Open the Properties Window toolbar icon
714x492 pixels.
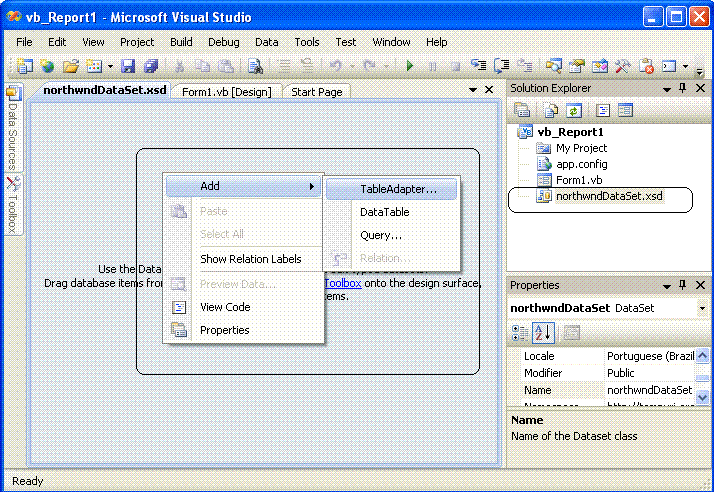pos(577,67)
